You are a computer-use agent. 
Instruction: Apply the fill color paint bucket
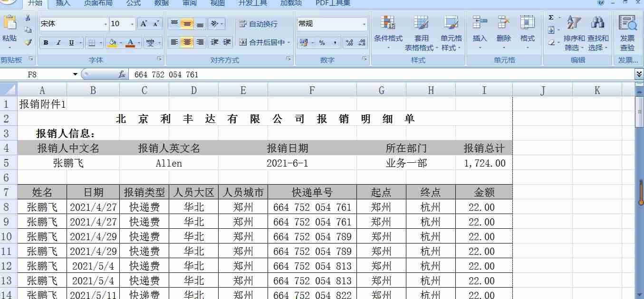(112, 43)
